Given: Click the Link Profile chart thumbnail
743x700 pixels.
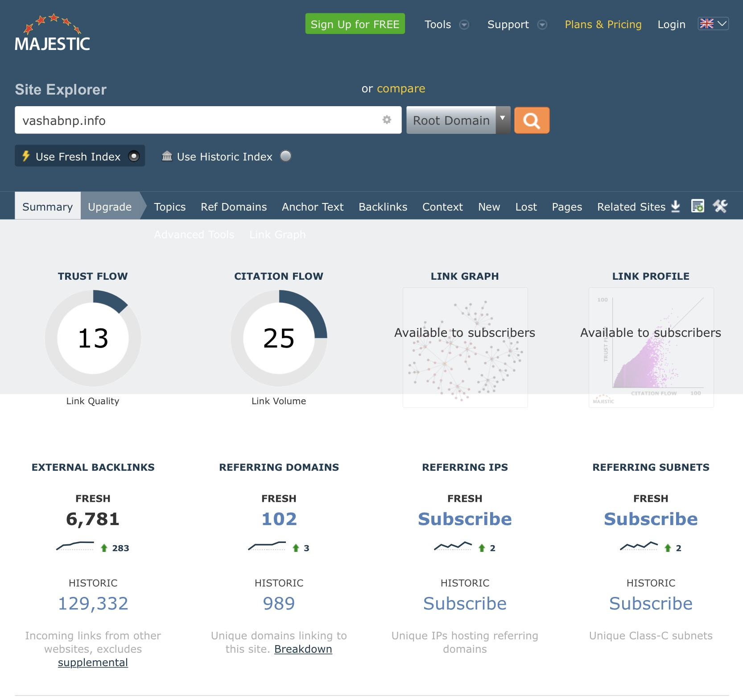Looking at the screenshot, I should point(651,348).
